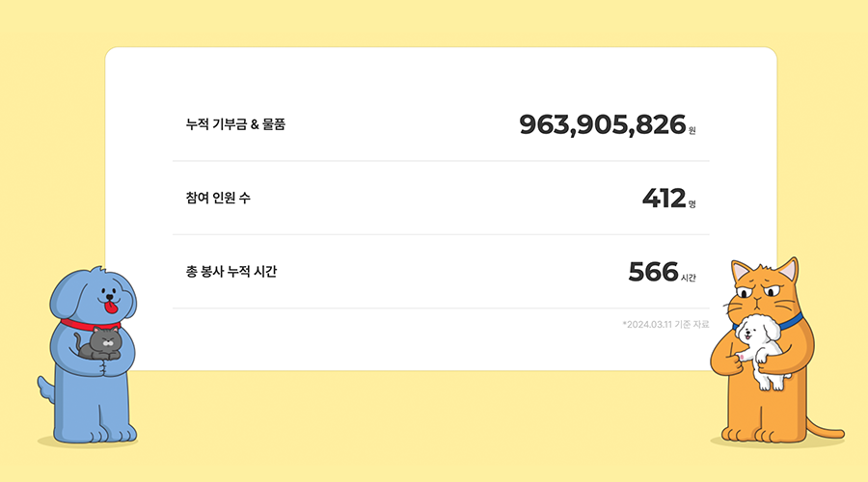Viewport: 868px width, 482px height.
Task: Click the 412 participant count
Action: [664, 199]
